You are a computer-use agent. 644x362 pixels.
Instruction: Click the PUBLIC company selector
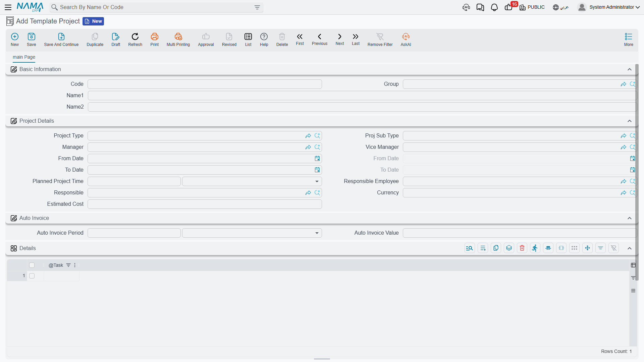pos(532,7)
